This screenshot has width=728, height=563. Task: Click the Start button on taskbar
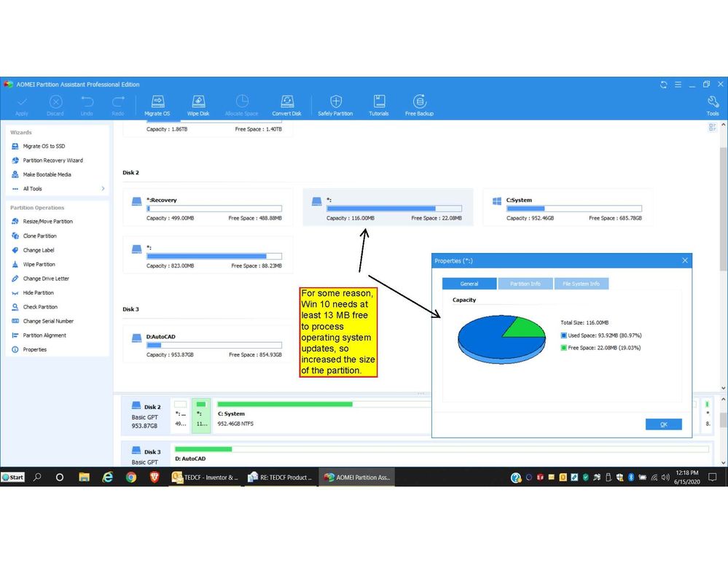coord(13,477)
